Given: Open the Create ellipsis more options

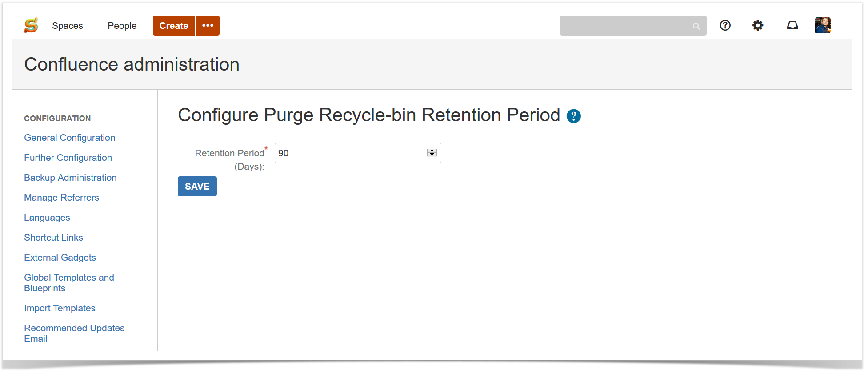Looking at the screenshot, I should (x=208, y=25).
